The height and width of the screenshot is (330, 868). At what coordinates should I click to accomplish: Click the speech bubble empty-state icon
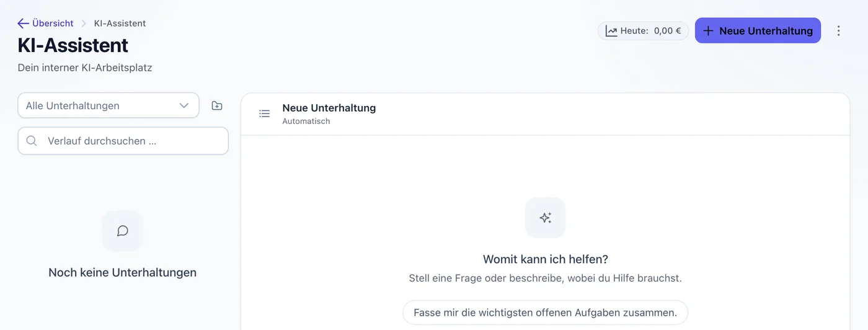[x=123, y=231]
